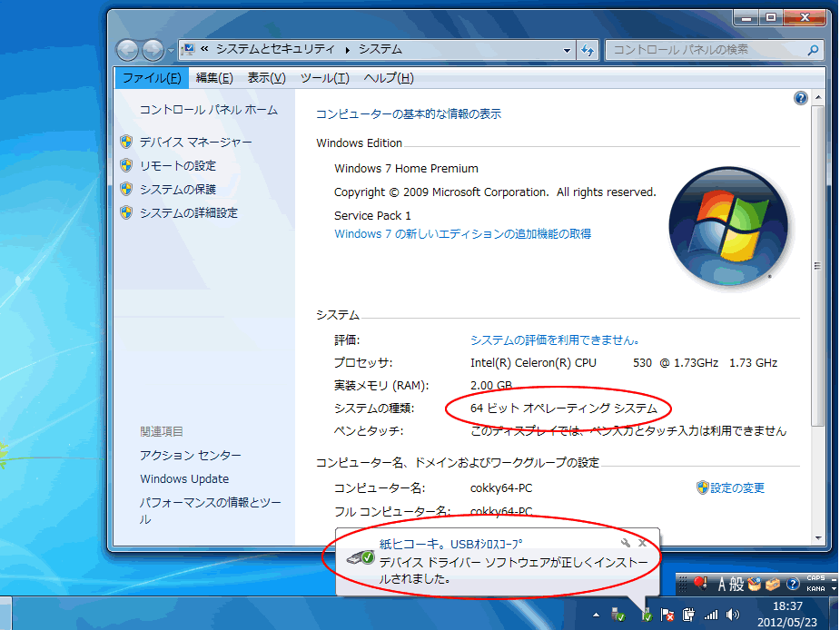Click the 紙ヒコーキ。USBオシロスコープ balloon title
The height and width of the screenshot is (630, 840).
pyautogui.click(x=450, y=544)
